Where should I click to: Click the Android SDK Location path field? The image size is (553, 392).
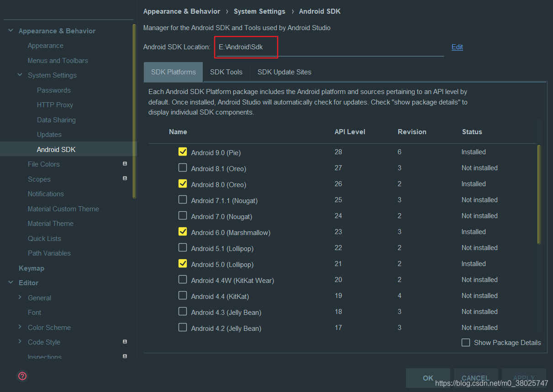(x=330, y=47)
